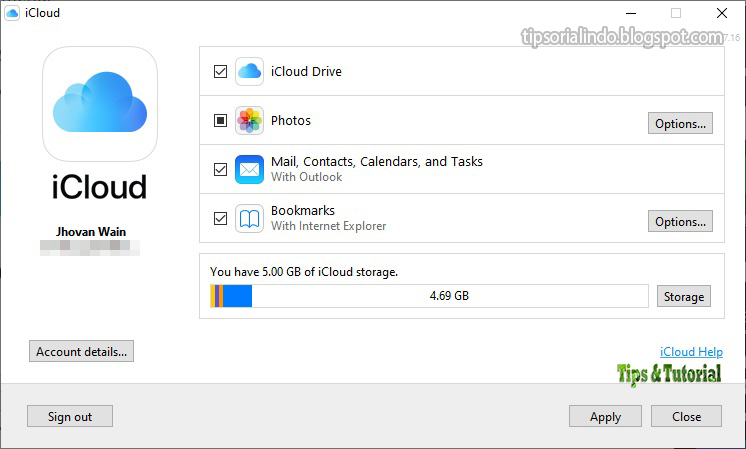Click the Close button at bottom
Screen dimensions: 746x449
point(686,416)
